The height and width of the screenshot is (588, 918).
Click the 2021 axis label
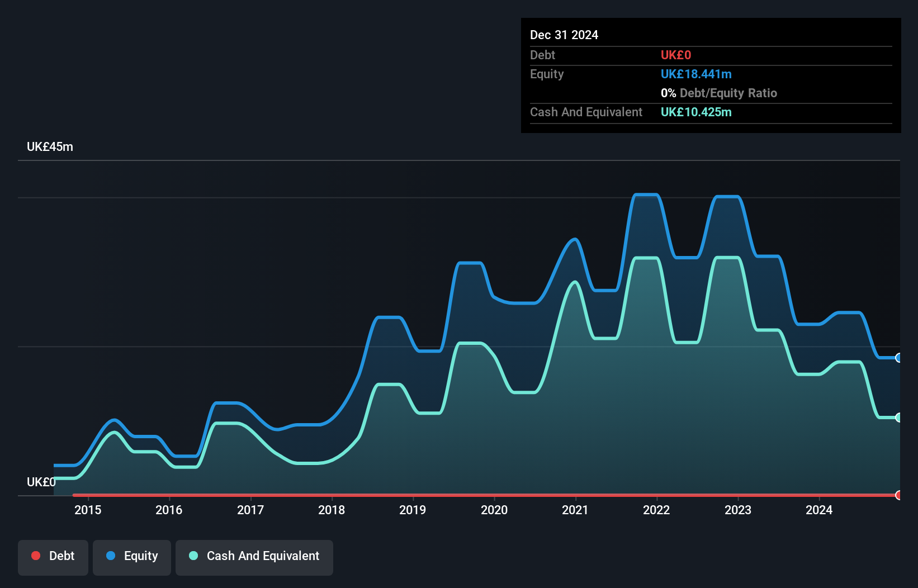pos(575,510)
